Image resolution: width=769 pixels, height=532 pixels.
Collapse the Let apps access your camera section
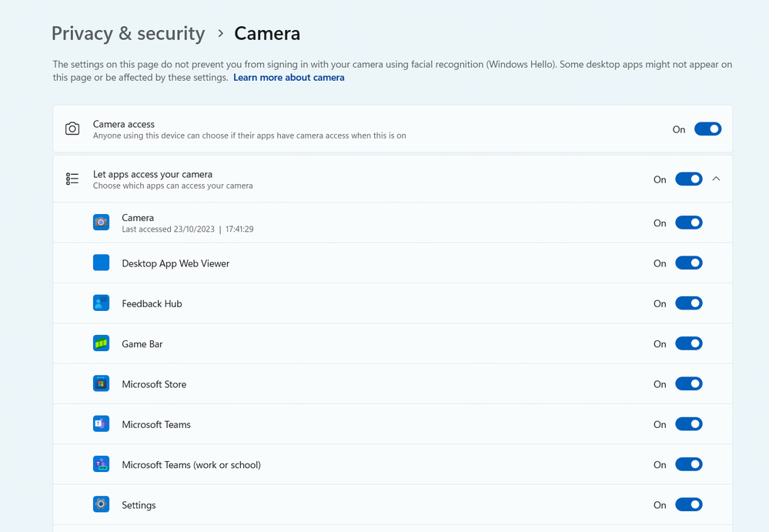point(716,178)
